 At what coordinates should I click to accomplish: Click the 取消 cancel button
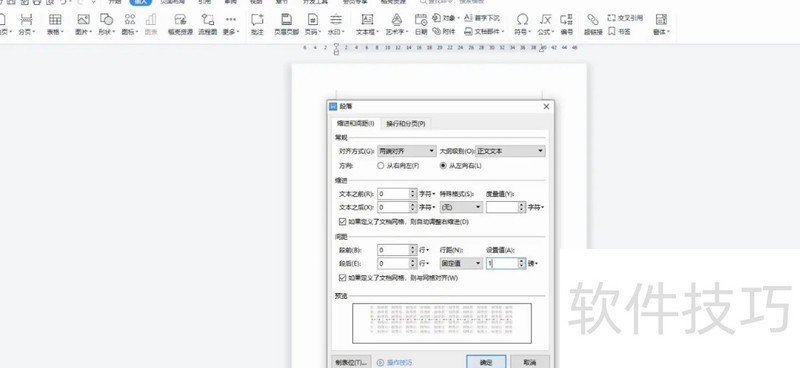click(x=530, y=362)
